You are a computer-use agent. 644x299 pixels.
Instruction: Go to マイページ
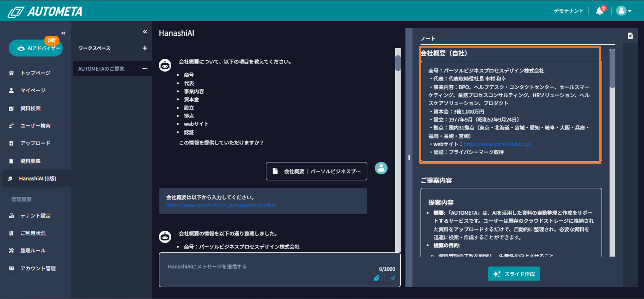click(x=33, y=90)
